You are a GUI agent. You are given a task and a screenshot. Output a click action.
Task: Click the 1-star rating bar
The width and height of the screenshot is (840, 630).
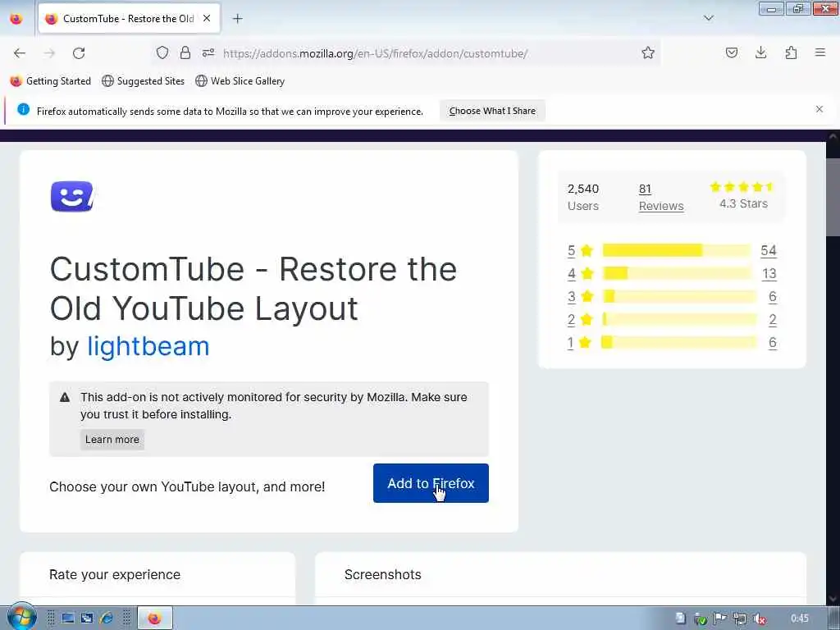coord(678,342)
